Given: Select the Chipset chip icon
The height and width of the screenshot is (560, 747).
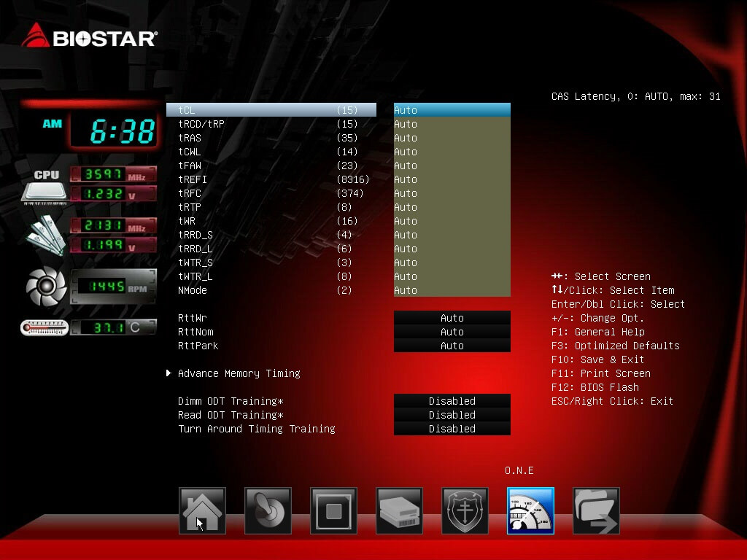Looking at the screenshot, I should tap(333, 511).
